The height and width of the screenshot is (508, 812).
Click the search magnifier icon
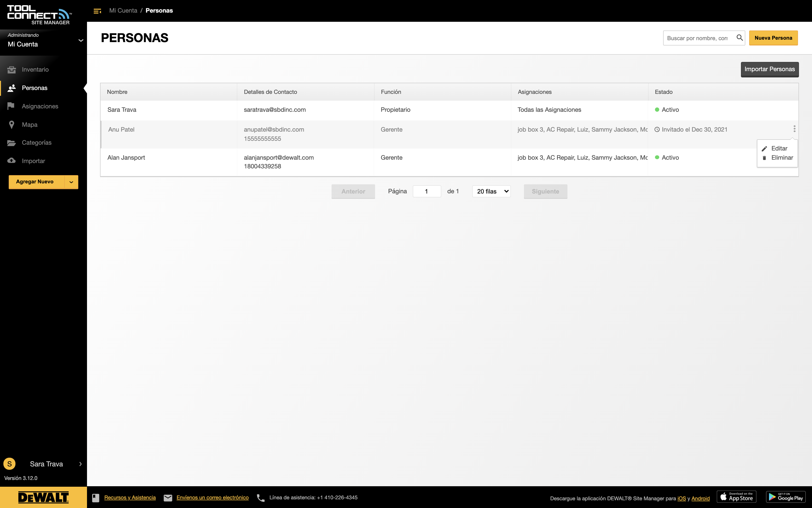(739, 38)
